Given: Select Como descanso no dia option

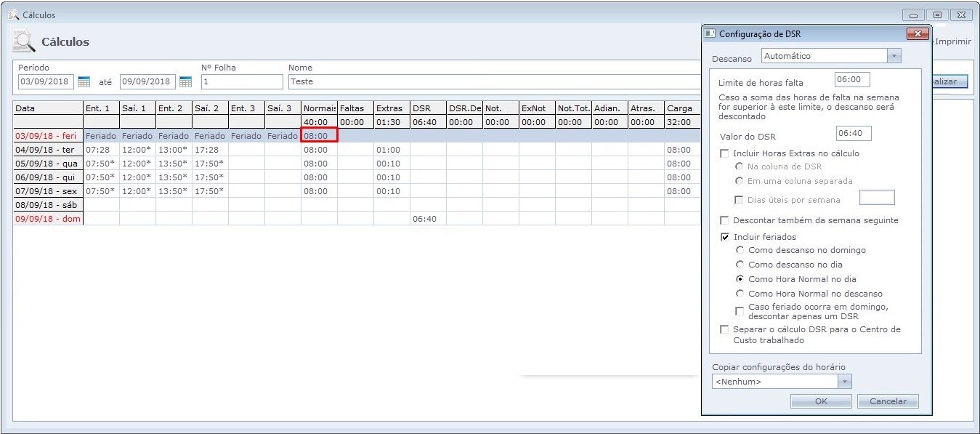Looking at the screenshot, I should [x=740, y=265].
